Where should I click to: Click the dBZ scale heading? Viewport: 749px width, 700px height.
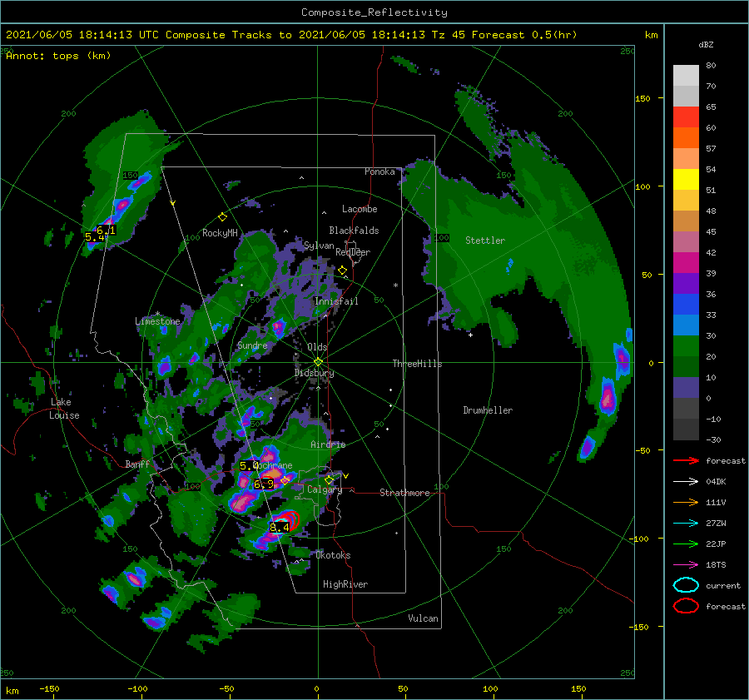[x=706, y=44]
